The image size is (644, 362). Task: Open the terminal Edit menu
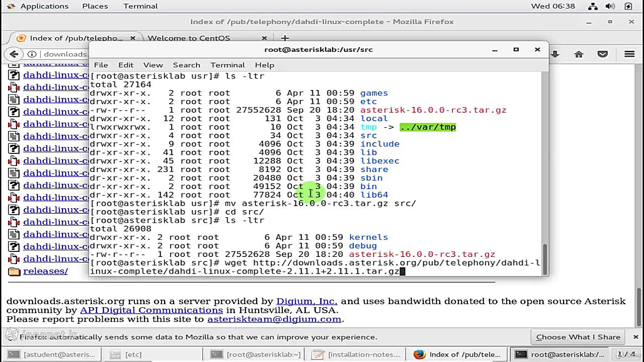(126, 65)
